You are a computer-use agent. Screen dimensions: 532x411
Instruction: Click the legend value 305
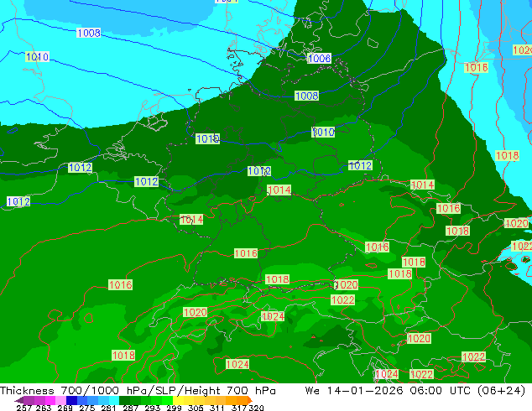tap(196, 408)
